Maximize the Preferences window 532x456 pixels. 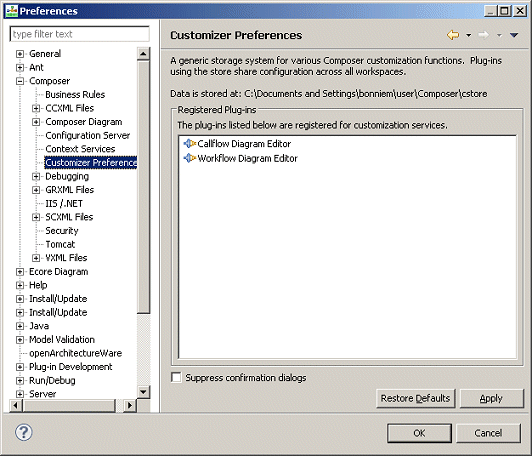click(x=504, y=11)
